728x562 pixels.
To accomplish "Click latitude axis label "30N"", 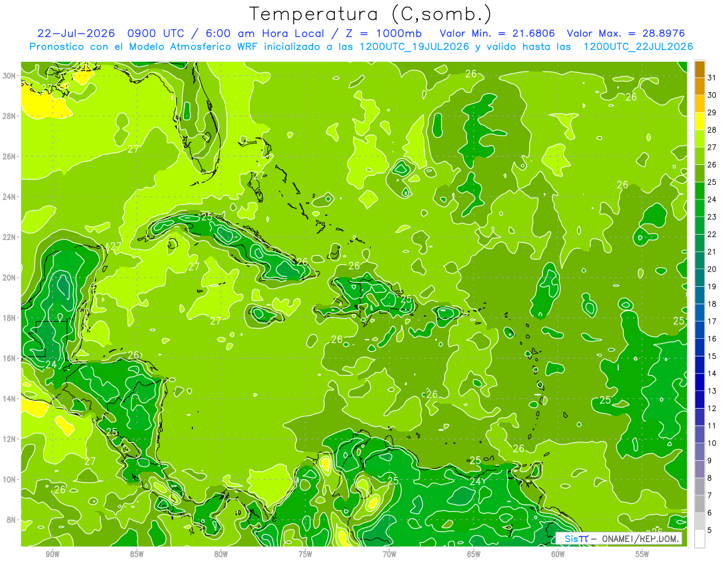I will pos(10,76).
